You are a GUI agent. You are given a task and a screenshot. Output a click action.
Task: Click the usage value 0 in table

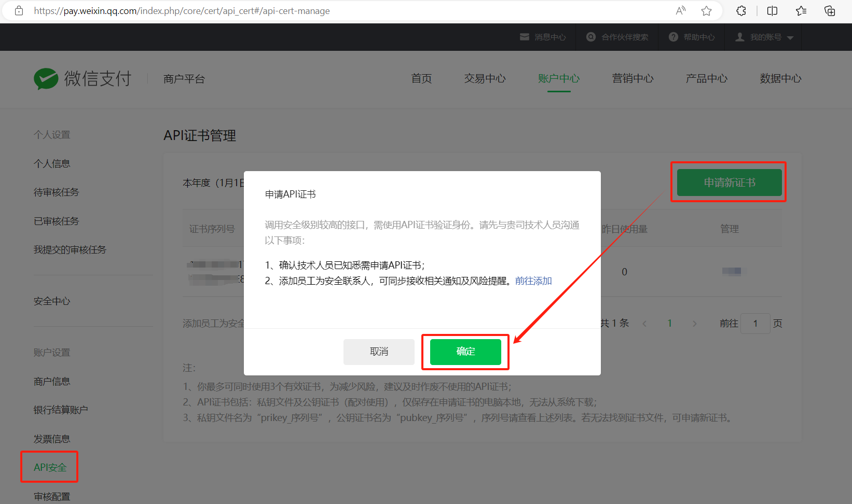624,272
